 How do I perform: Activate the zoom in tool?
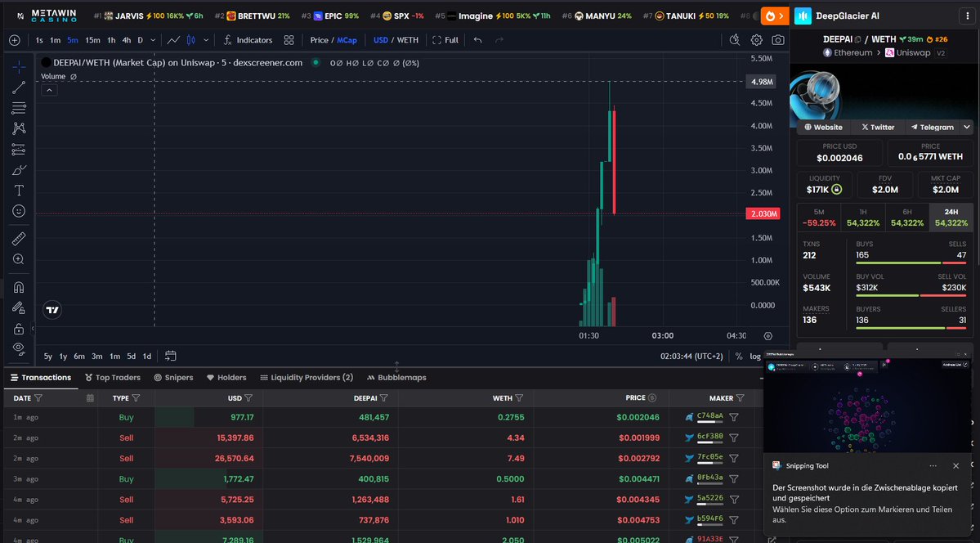[x=19, y=259]
